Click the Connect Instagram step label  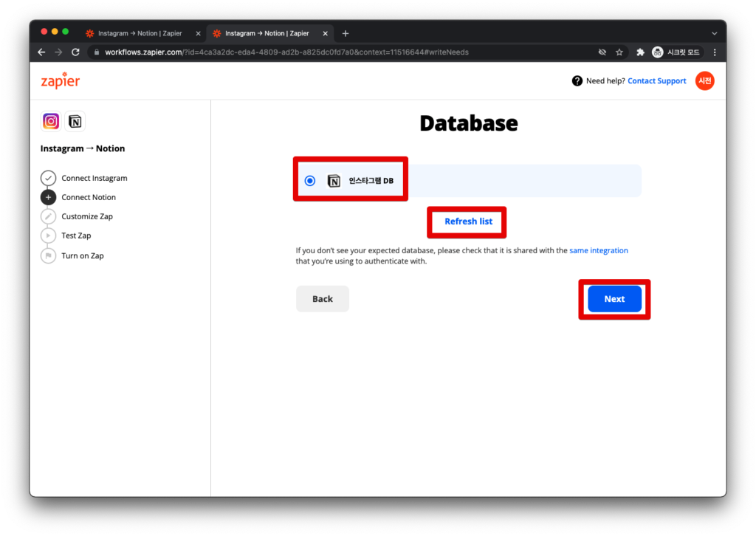94,178
